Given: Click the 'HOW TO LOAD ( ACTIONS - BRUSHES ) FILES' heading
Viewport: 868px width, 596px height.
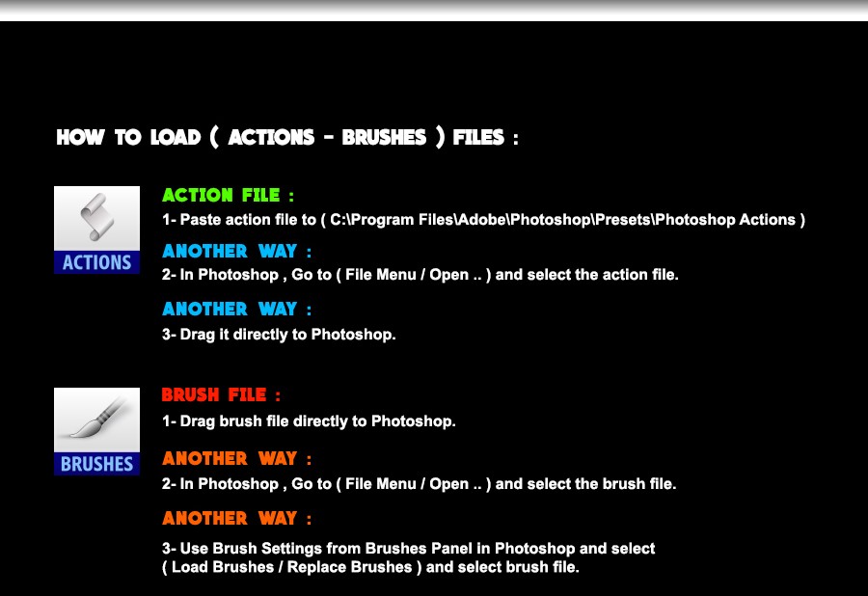Looking at the screenshot, I should [x=287, y=137].
